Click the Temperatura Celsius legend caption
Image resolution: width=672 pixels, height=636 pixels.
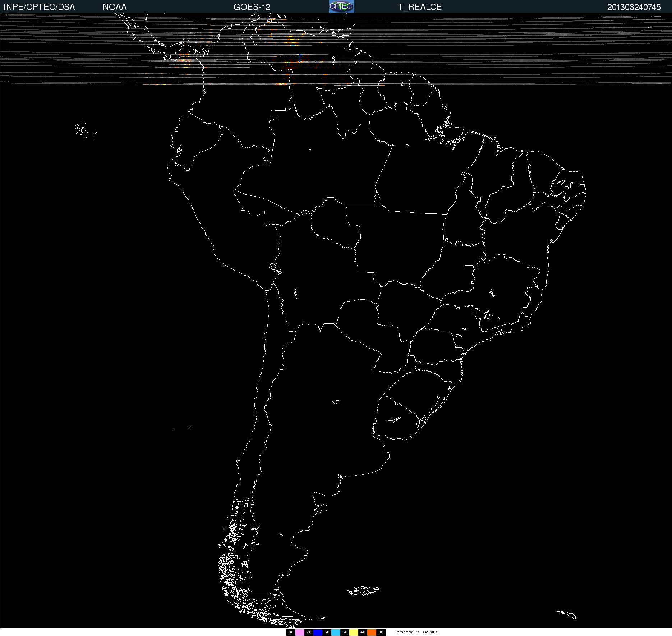416,632
